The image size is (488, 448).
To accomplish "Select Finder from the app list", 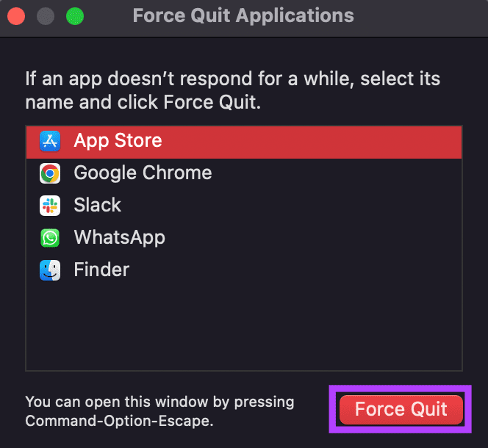I will click(x=244, y=270).
